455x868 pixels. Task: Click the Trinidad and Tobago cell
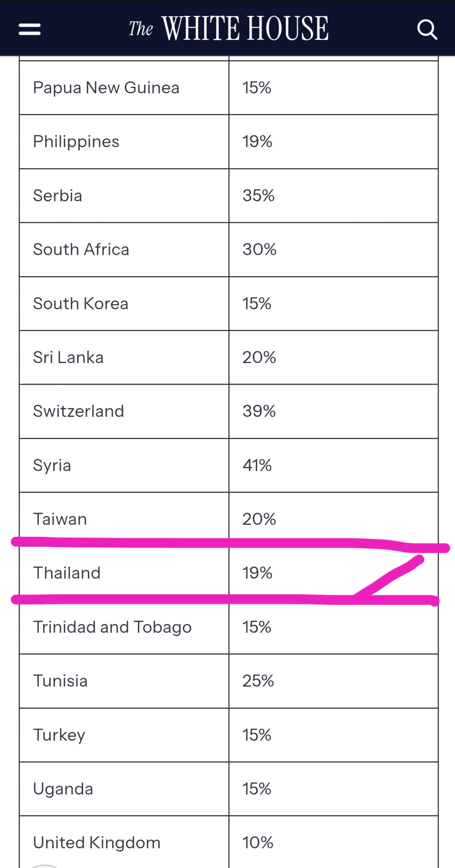point(112,627)
